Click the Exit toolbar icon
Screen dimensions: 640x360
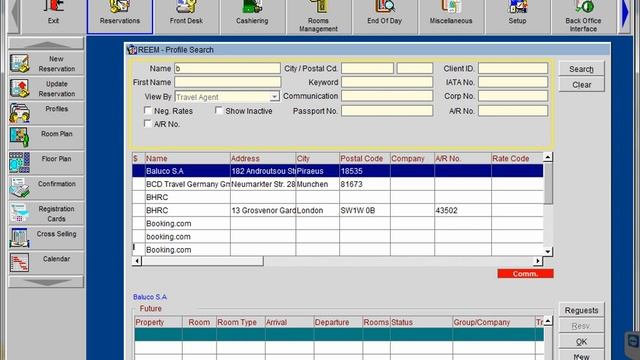click(53, 16)
